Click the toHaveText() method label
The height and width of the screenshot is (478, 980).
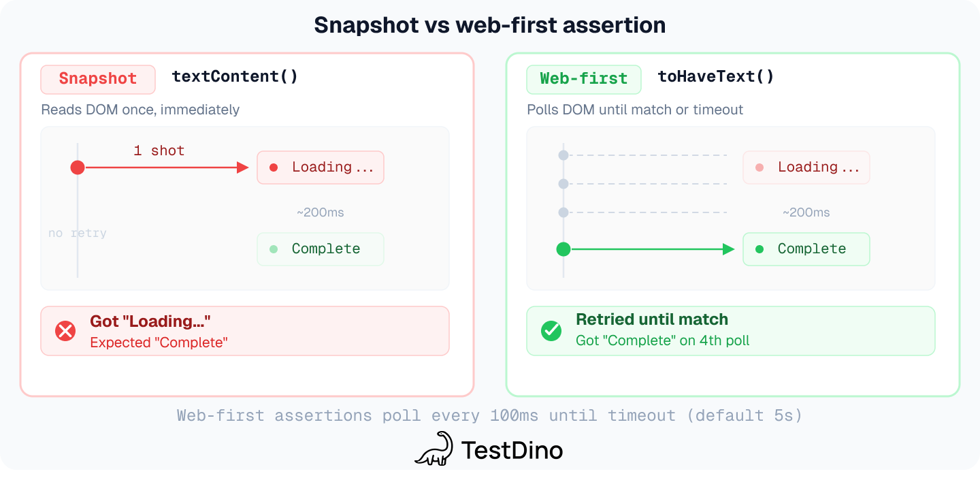click(716, 76)
